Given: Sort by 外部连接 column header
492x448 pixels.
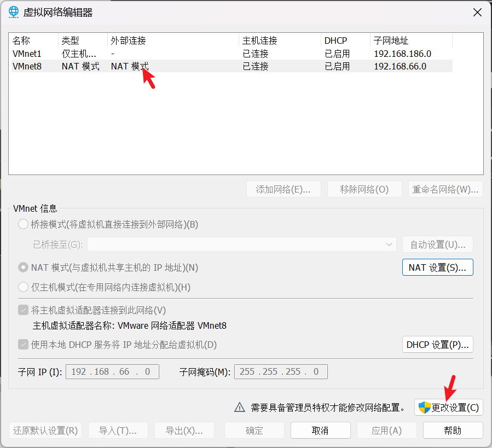Looking at the screenshot, I should click(173, 40).
